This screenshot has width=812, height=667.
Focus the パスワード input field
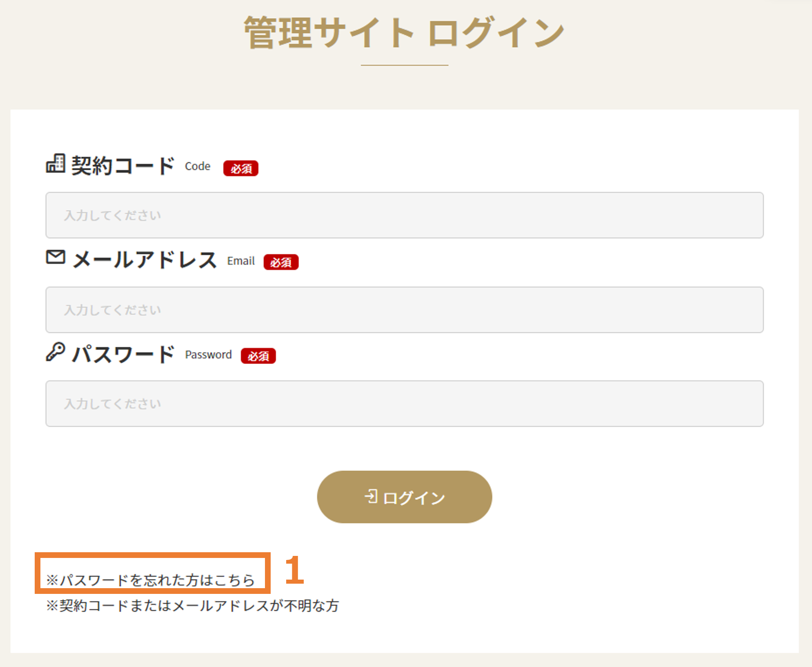point(404,404)
